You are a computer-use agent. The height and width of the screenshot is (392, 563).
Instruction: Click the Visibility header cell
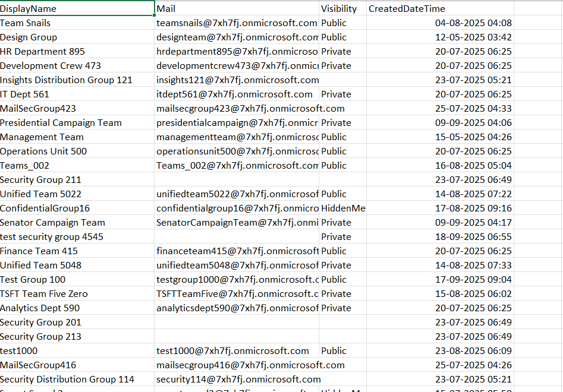tap(342, 9)
